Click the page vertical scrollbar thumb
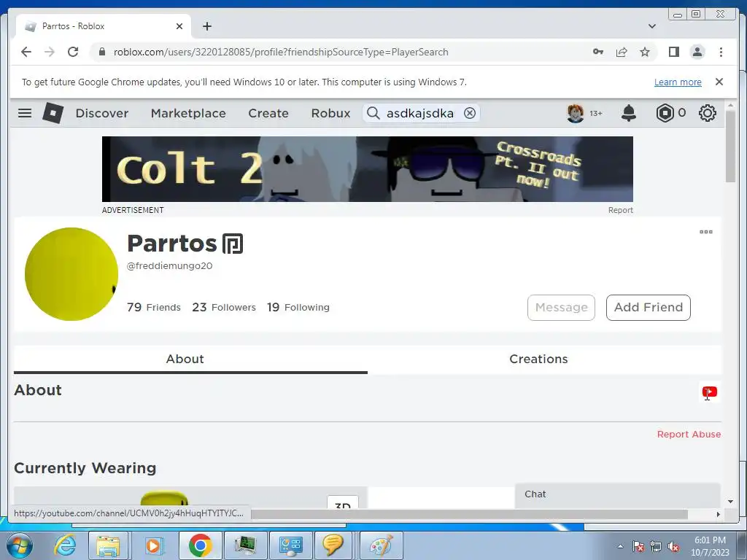The height and width of the screenshot is (560, 747). point(731,146)
